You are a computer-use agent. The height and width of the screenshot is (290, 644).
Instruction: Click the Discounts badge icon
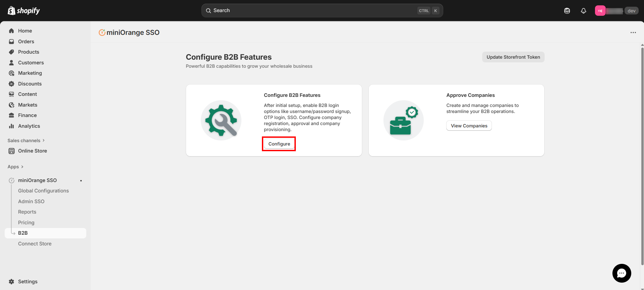[x=11, y=84]
